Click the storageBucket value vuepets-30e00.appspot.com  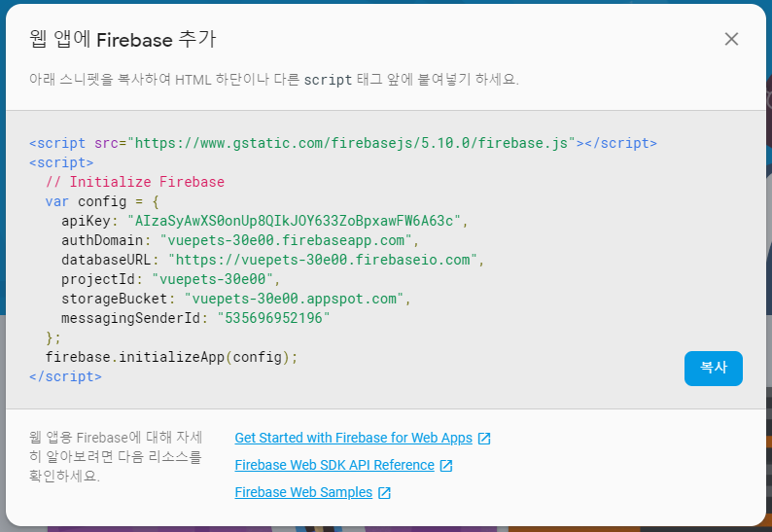click(x=294, y=299)
